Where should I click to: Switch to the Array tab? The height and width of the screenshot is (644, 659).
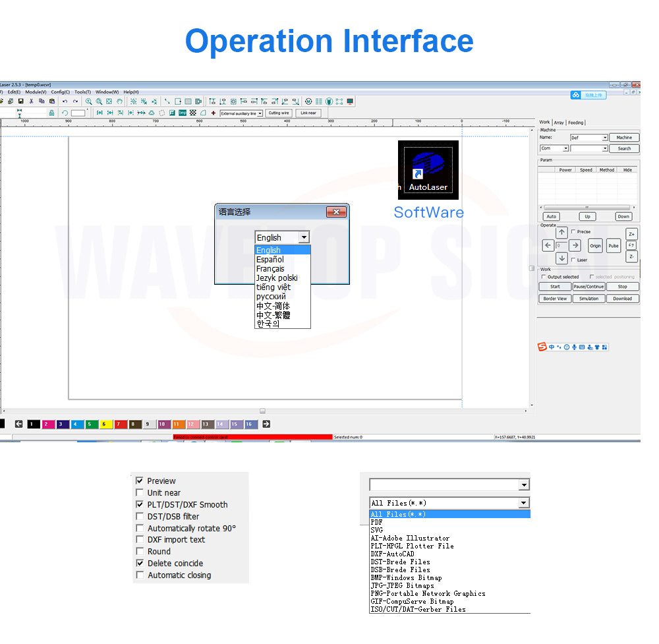[559, 123]
